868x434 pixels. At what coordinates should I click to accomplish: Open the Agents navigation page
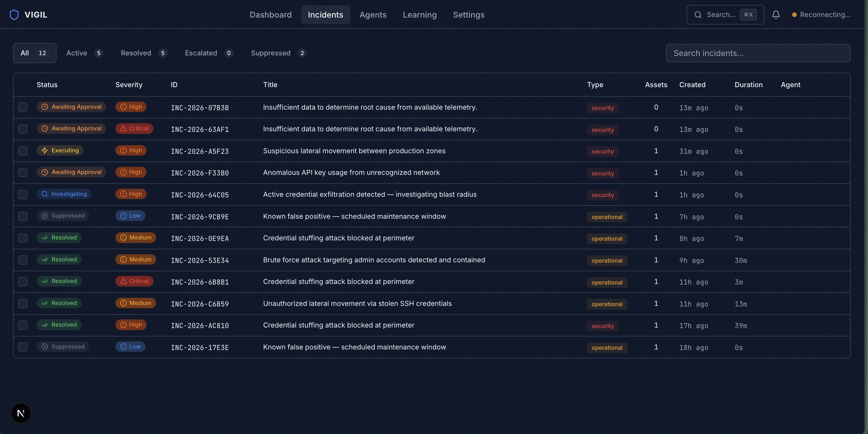click(373, 14)
